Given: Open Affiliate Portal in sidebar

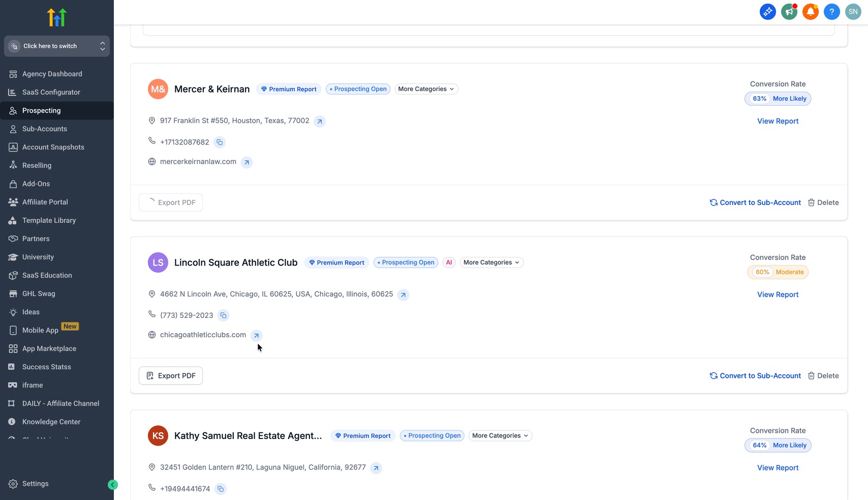Looking at the screenshot, I should 57,202.
